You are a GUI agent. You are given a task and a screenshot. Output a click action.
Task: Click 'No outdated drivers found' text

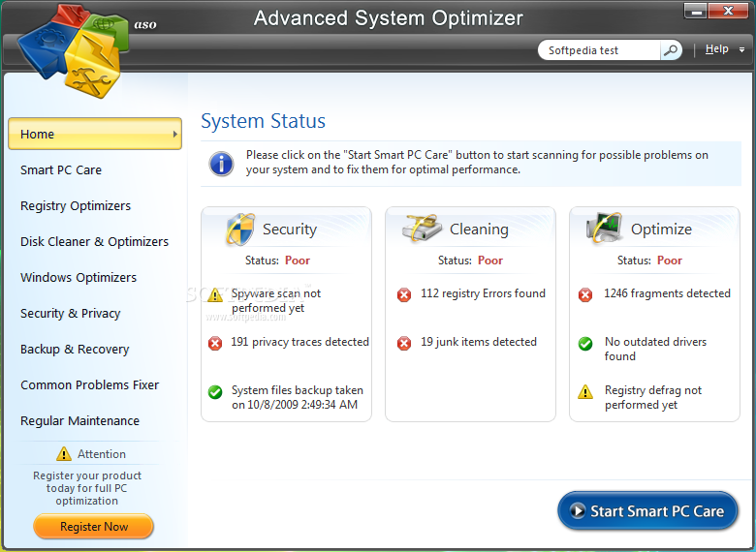656,350
